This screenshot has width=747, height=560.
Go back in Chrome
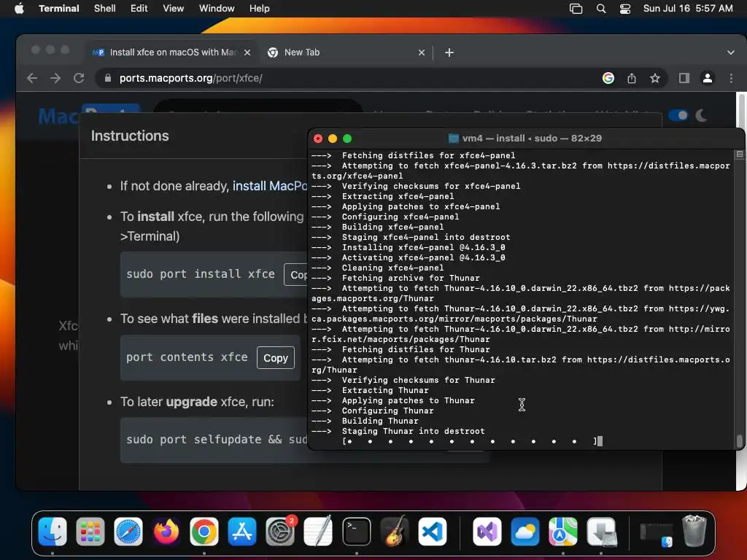point(32,78)
